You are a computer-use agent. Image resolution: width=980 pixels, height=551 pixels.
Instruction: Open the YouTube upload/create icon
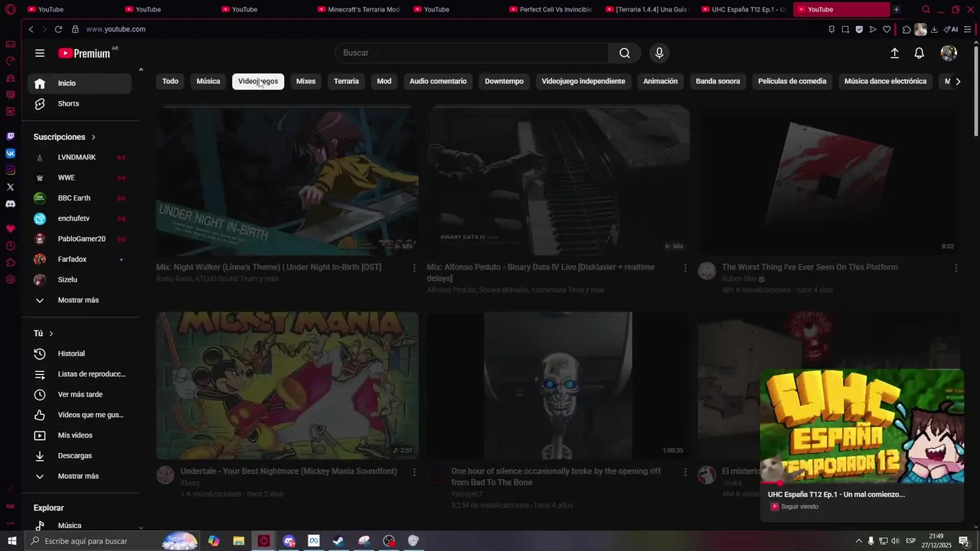point(894,53)
